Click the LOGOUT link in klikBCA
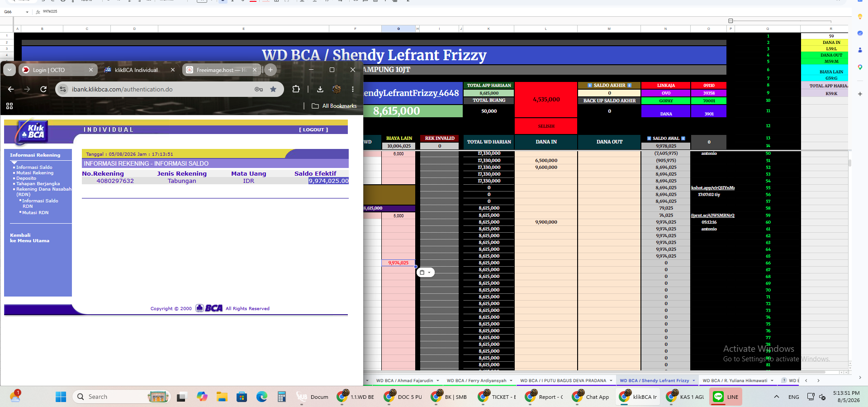 tap(313, 129)
